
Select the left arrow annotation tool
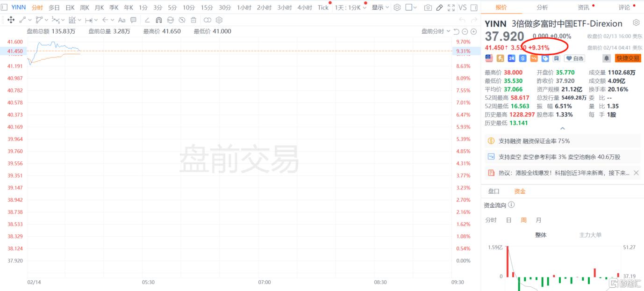pos(105,20)
